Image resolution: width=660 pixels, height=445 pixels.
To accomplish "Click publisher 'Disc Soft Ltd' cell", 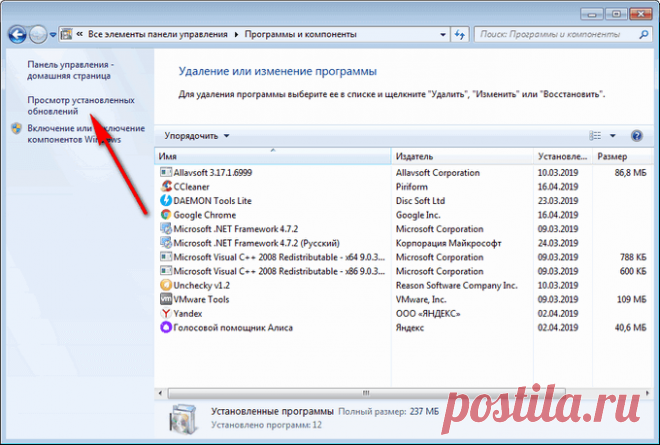I will 420,201.
